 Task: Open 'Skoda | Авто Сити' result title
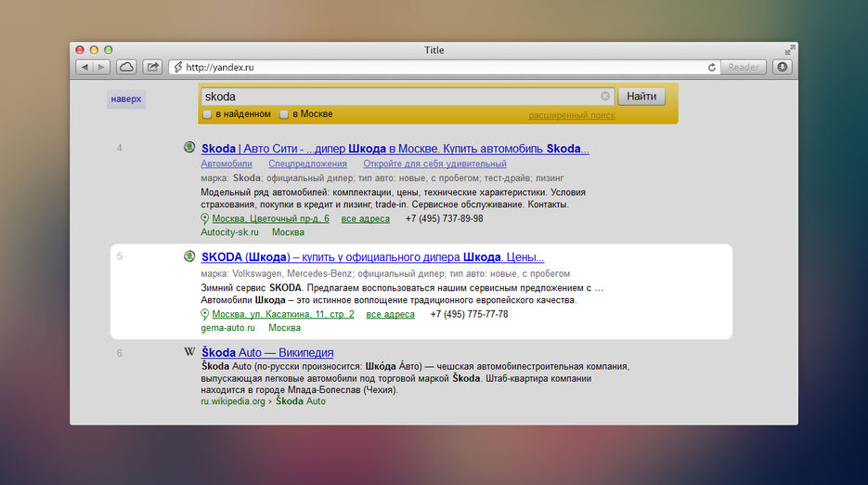click(395, 149)
